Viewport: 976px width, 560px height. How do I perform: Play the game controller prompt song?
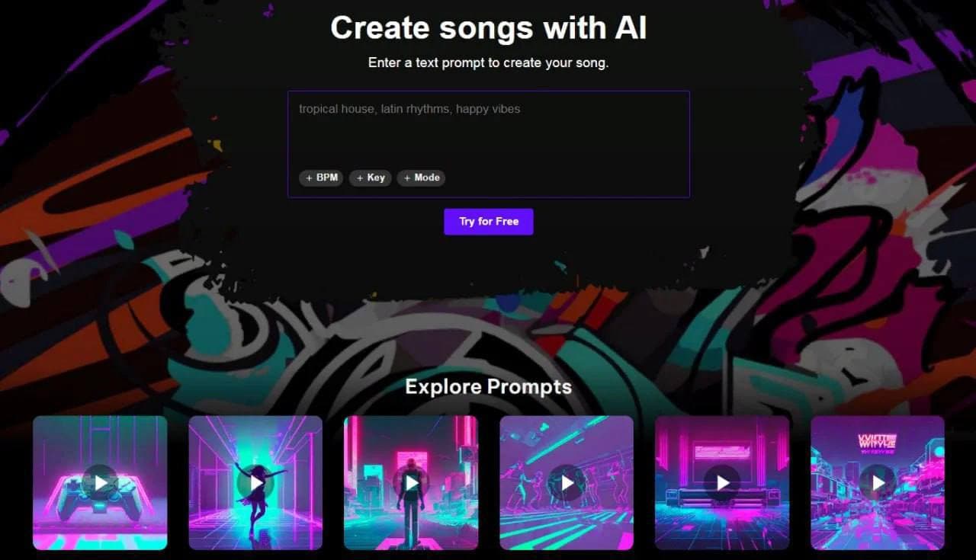coord(100,483)
